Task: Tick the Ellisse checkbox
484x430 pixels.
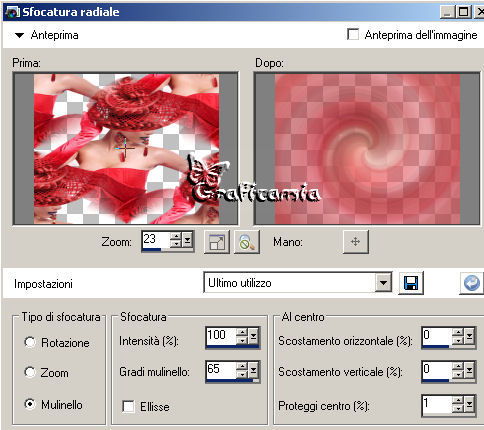Action: pos(128,407)
